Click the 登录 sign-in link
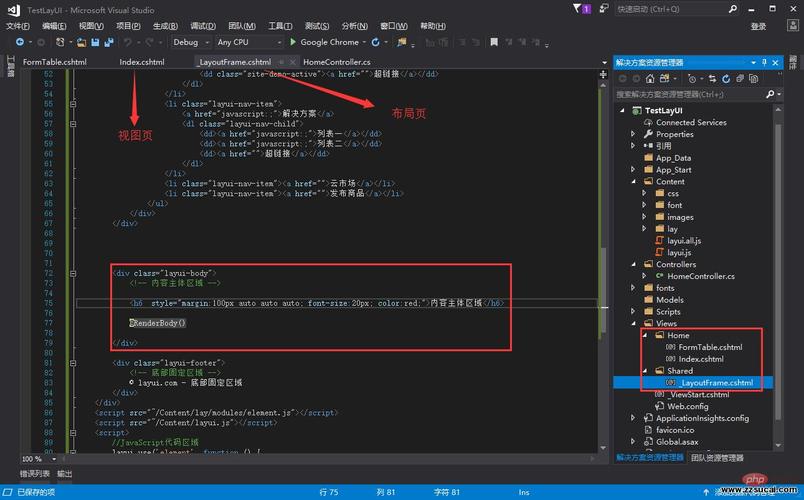This screenshot has width=804, height=500. (x=758, y=27)
